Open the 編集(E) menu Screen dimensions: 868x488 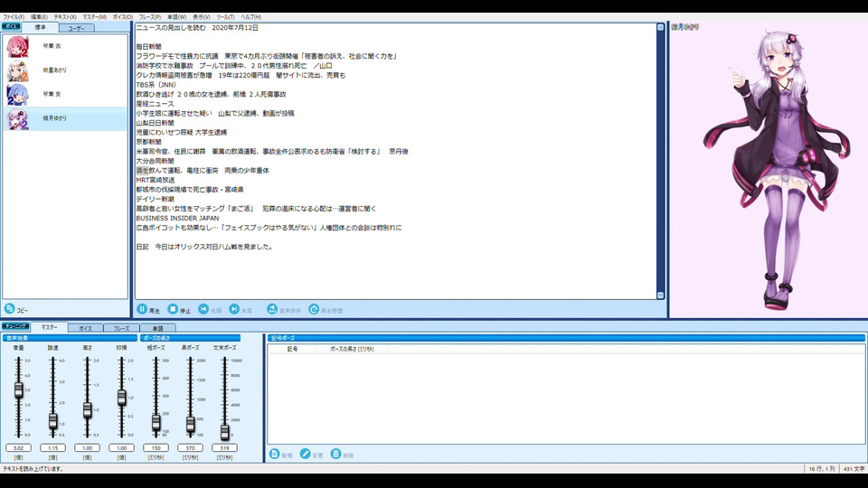(39, 17)
